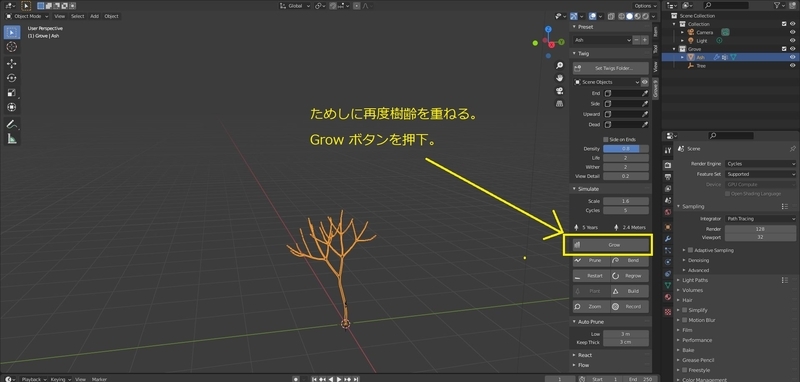Open the Scene Objects dropdown

[606, 82]
